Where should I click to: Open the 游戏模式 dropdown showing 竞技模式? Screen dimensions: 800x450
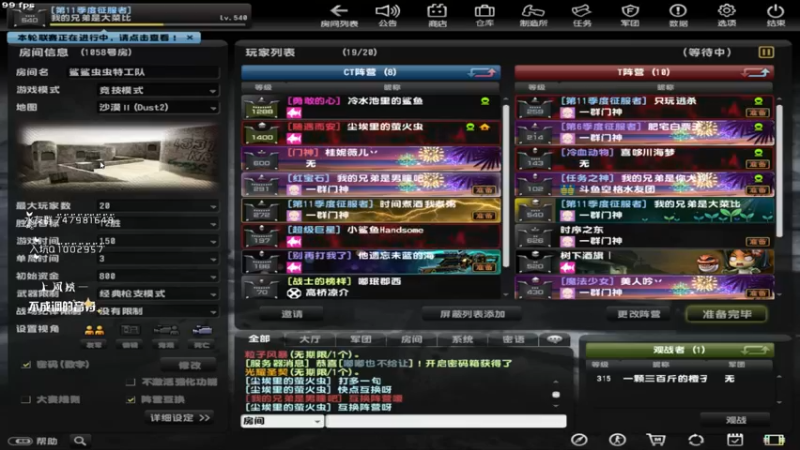[x=158, y=90]
